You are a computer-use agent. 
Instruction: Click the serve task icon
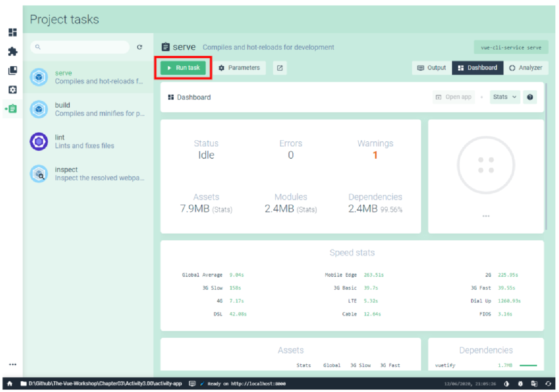(x=39, y=77)
